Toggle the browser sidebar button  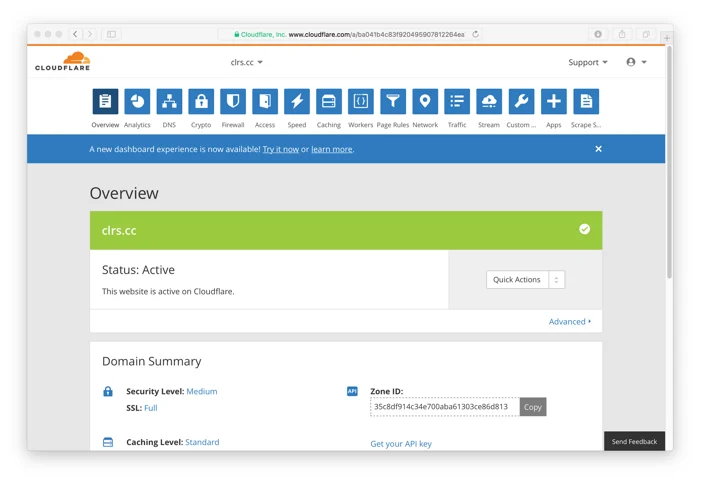[111, 34]
